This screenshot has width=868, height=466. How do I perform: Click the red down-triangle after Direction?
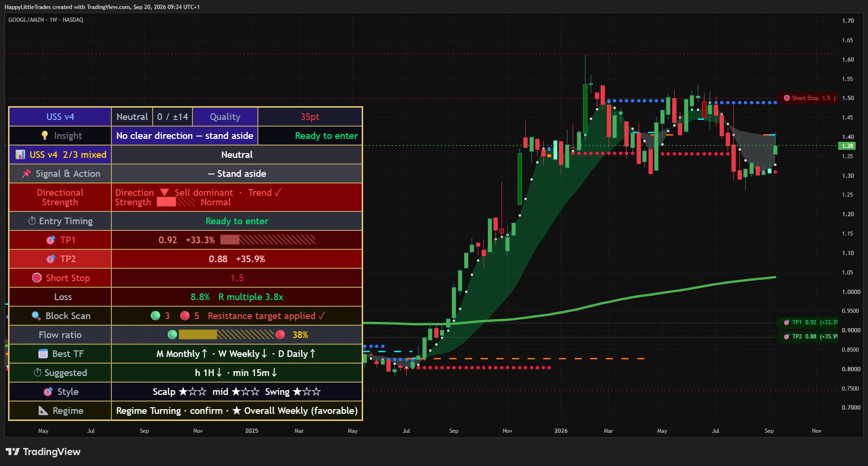tap(164, 192)
